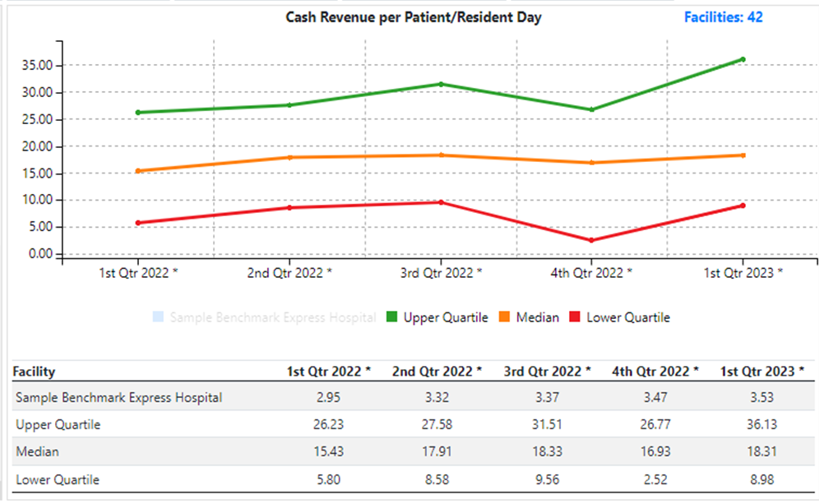Screen dimensions: 819x504
Task: Click the Upper Quartile point at 1st Qtr 2023
Action: [x=743, y=59]
